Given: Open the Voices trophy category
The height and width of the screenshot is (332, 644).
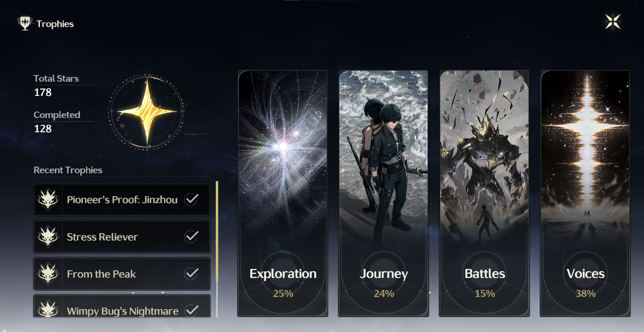Looking at the screenshot, I should [585, 193].
